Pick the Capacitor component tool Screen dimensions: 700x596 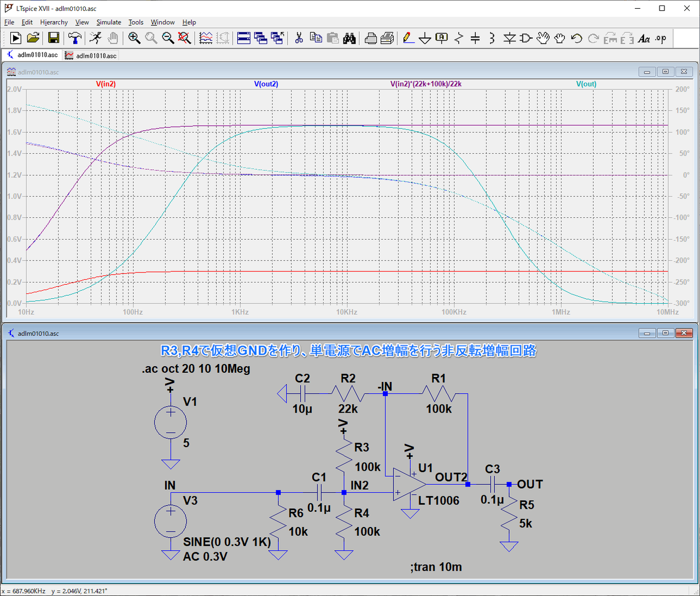475,38
